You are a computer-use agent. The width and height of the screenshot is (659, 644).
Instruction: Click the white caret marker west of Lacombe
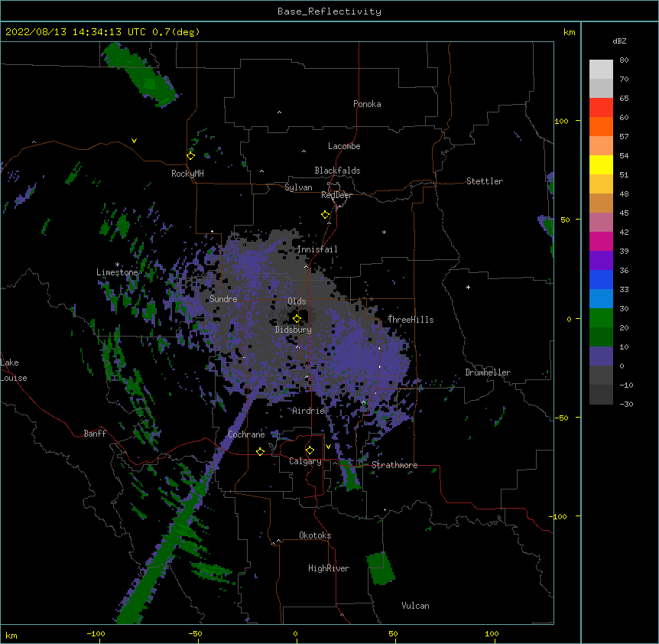point(304,151)
